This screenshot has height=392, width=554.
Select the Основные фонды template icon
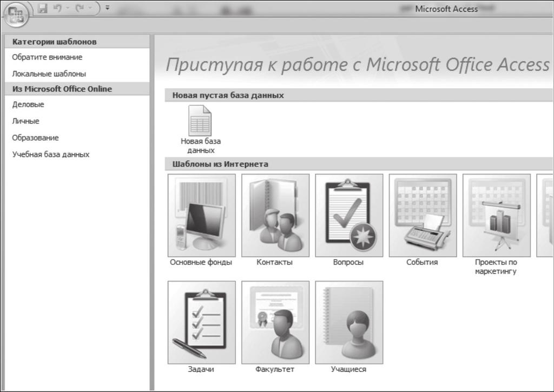[x=202, y=215]
